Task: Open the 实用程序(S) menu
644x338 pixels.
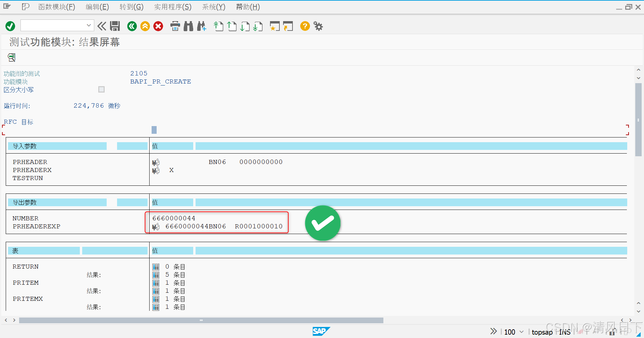Action: click(x=172, y=7)
